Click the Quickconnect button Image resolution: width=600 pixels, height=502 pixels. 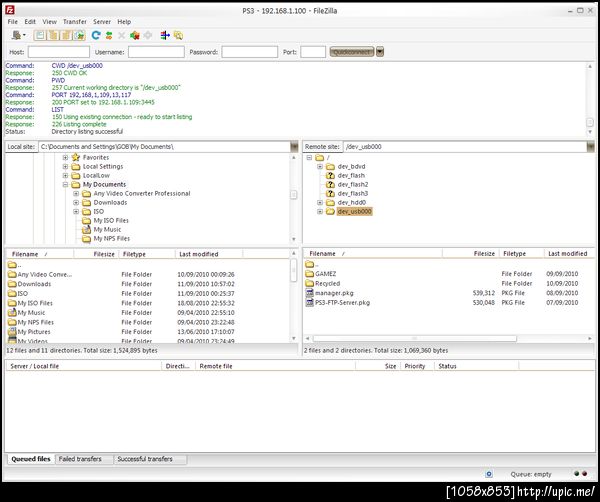click(351, 51)
